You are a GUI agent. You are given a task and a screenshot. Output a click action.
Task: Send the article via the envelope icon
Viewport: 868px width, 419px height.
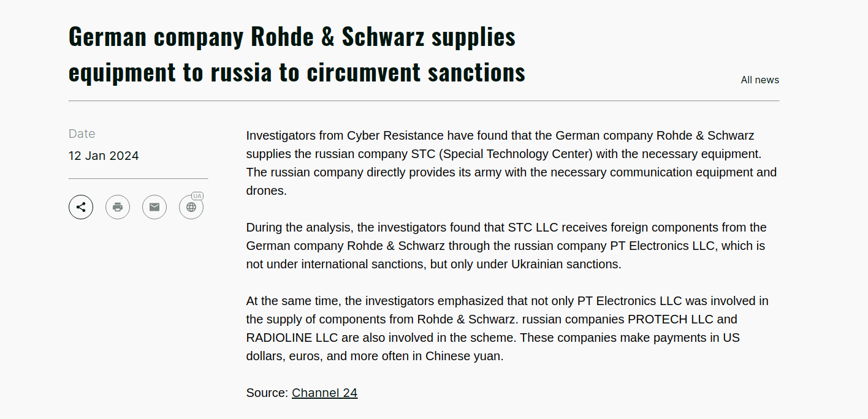click(x=154, y=207)
